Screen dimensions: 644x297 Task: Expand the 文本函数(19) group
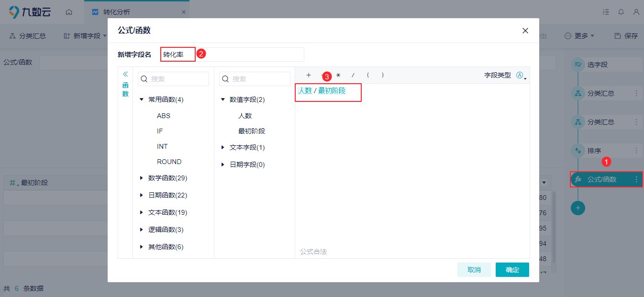tap(142, 212)
